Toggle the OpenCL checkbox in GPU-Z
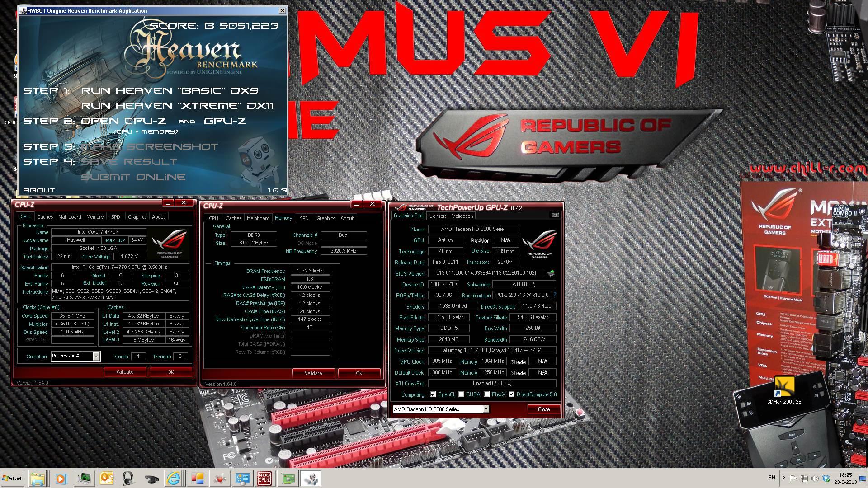Screen dimensions: 868x488 tap(433, 394)
